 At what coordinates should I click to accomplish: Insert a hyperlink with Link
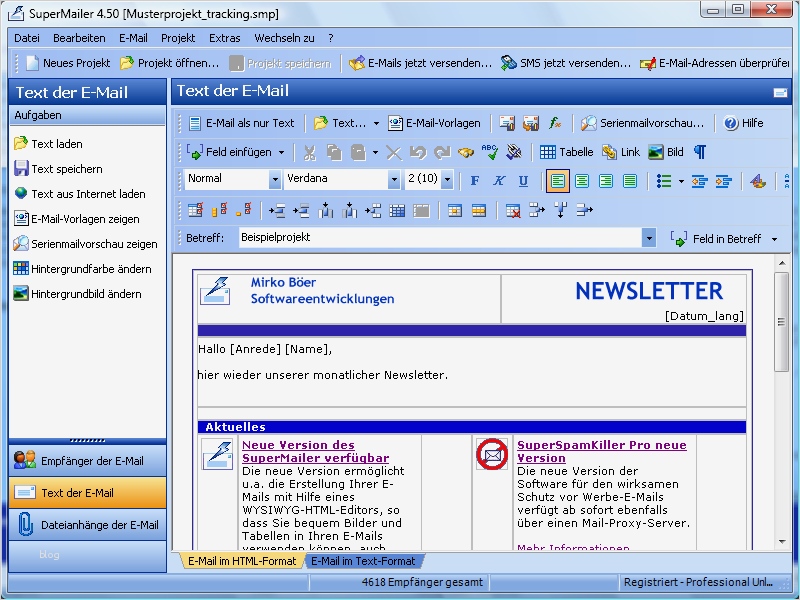coord(620,152)
